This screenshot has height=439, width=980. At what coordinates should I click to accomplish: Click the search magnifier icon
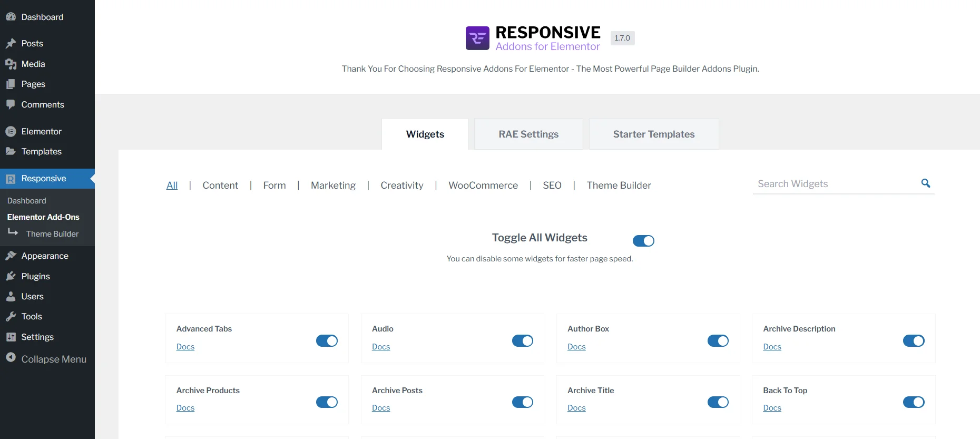point(925,183)
